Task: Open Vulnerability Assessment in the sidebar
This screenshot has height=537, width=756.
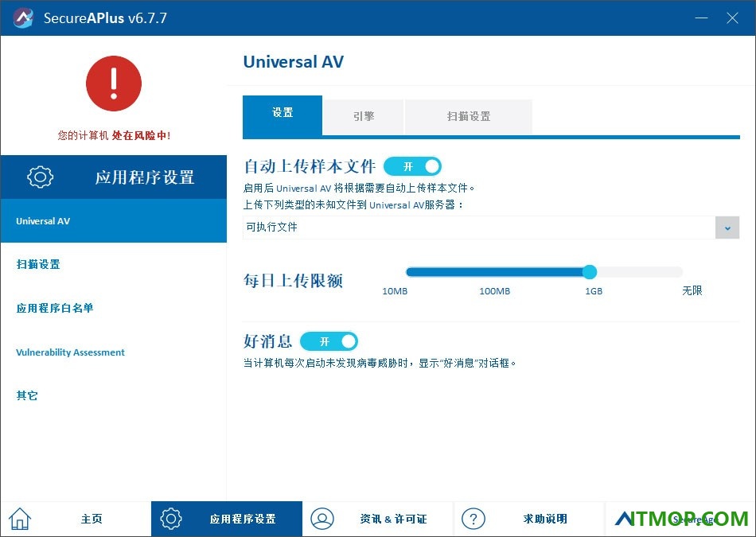Action: click(x=70, y=352)
